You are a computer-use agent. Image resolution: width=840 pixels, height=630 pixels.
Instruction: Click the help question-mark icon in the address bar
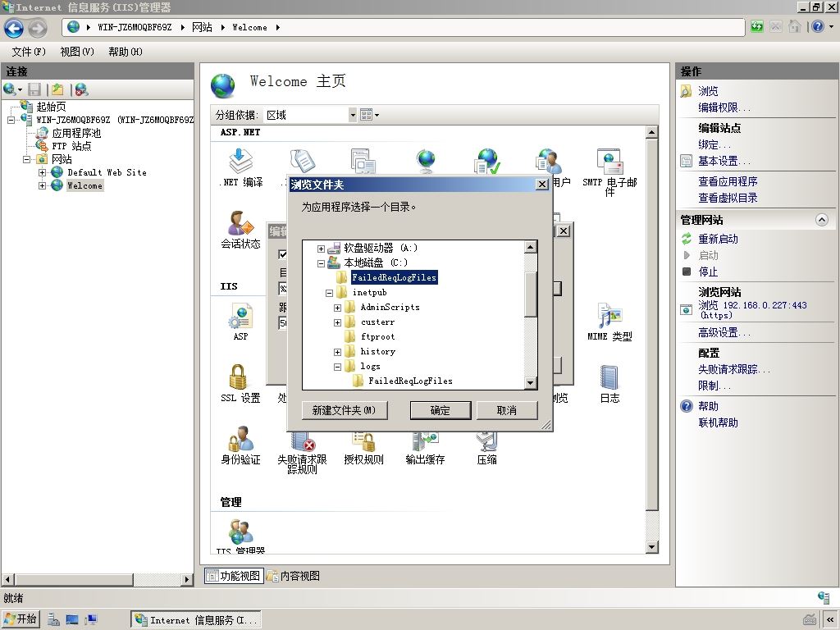(818, 27)
